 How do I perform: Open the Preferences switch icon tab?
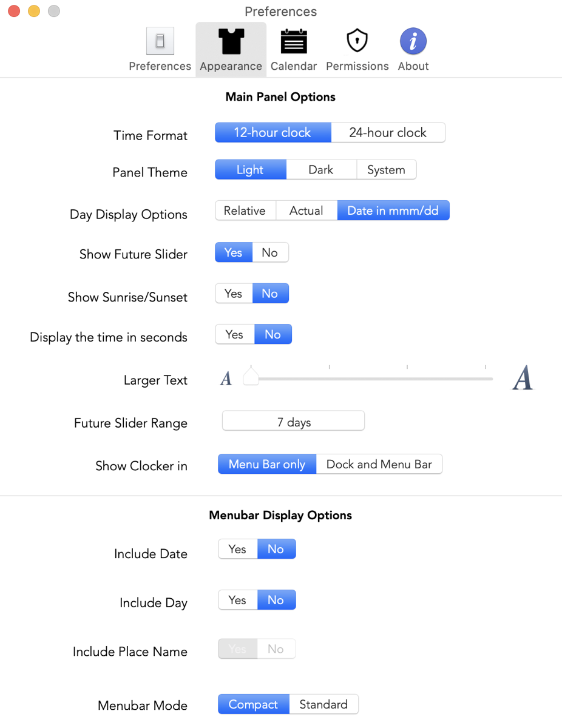coord(160,42)
